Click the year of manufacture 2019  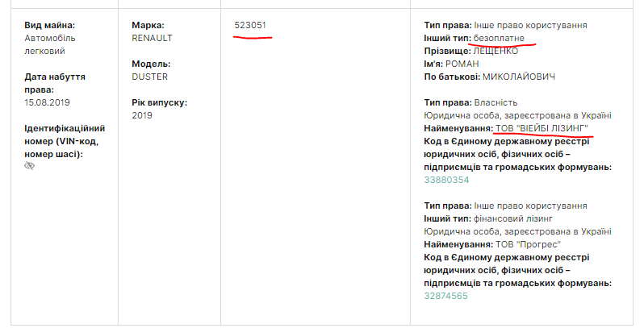coord(142,115)
